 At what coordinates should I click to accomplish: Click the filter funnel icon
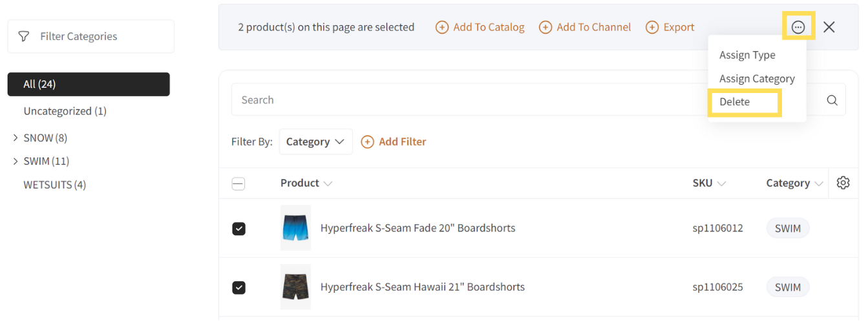[24, 36]
